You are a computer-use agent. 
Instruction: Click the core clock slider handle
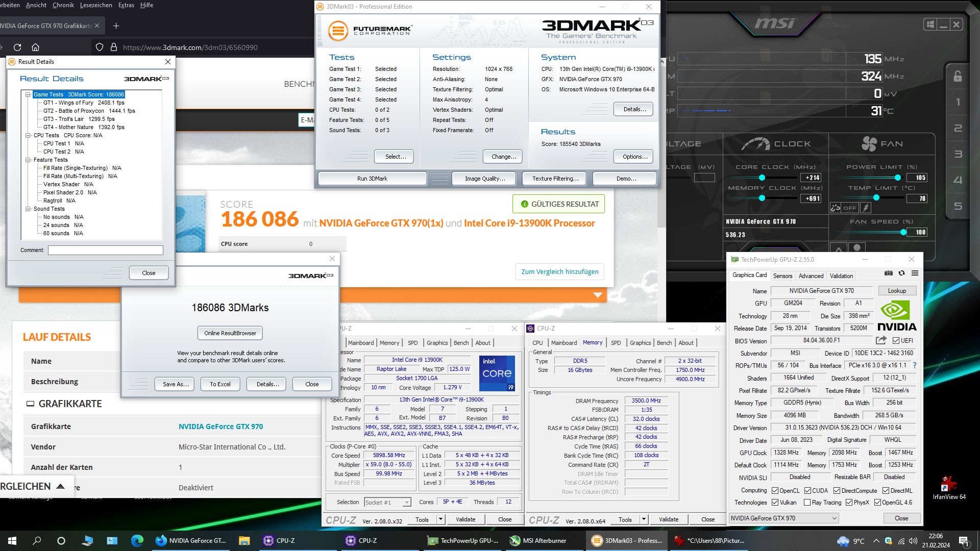coord(762,178)
